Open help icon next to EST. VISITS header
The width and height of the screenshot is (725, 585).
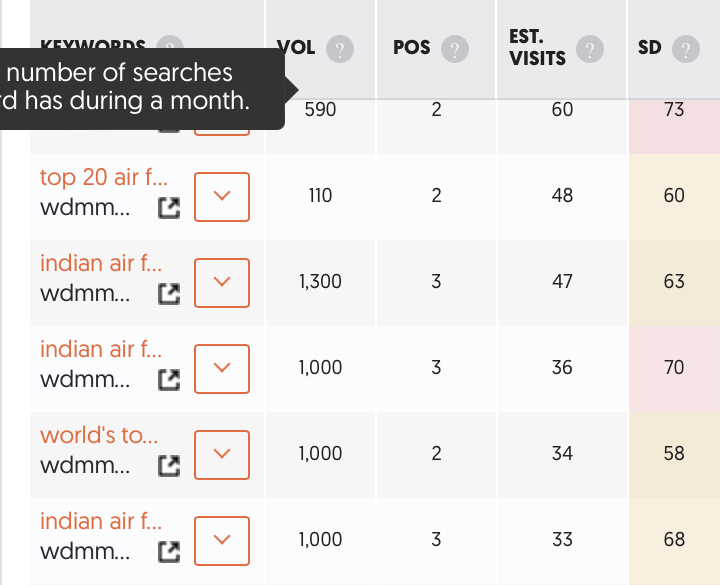[x=590, y=49]
